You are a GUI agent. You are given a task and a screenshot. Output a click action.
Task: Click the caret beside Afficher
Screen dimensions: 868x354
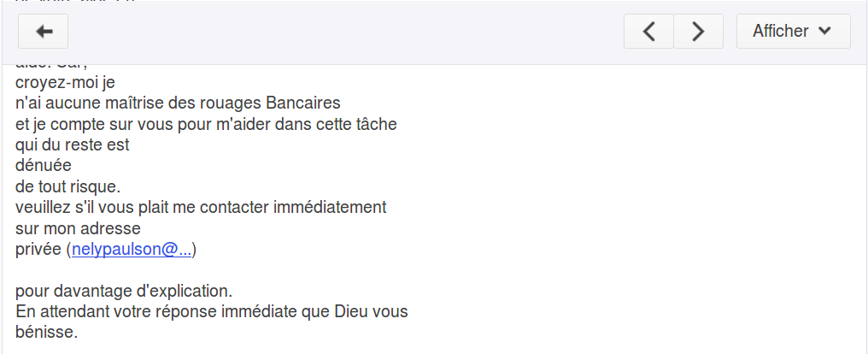coord(824,32)
